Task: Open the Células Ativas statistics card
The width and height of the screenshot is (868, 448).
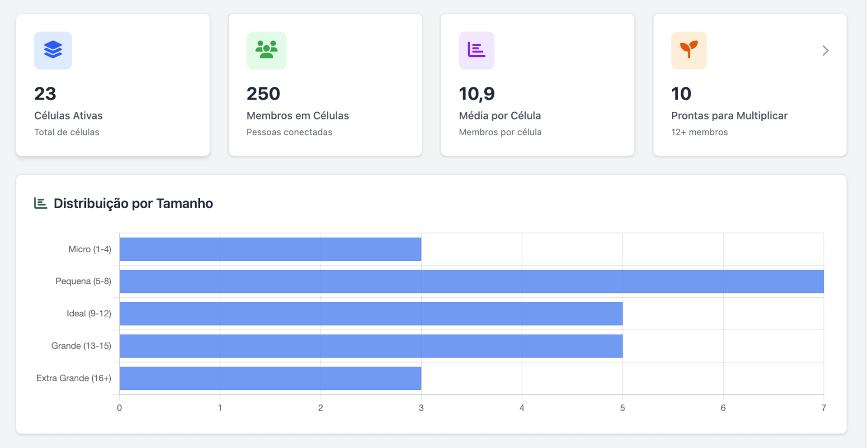Action: 113,85
